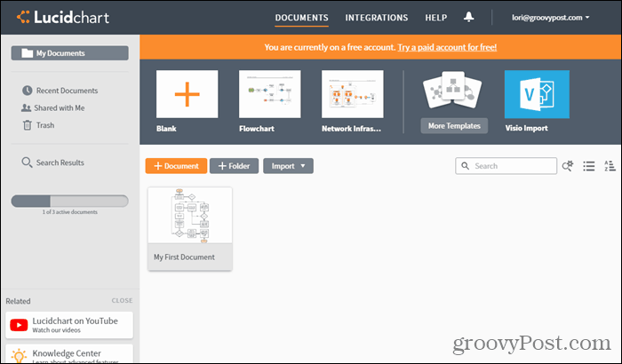This screenshot has height=364, width=622.
Task: Click the Blank template label
Action: pos(166,129)
